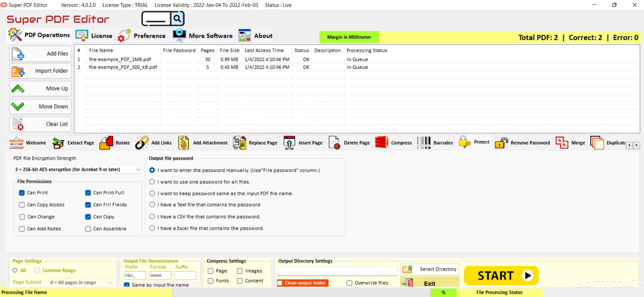The image size is (644, 297).
Task: Click the Insert Page icon
Action: coord(289,143)
